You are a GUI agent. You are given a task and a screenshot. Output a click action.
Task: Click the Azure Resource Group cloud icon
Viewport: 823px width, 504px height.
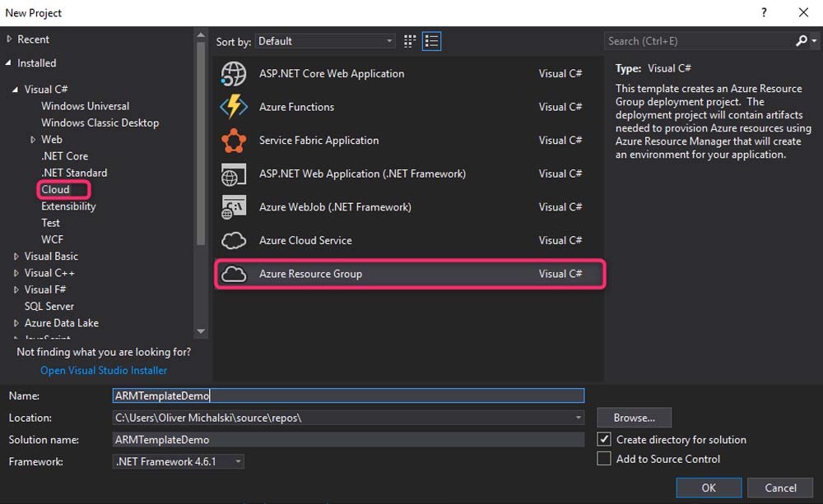point(234,274)
